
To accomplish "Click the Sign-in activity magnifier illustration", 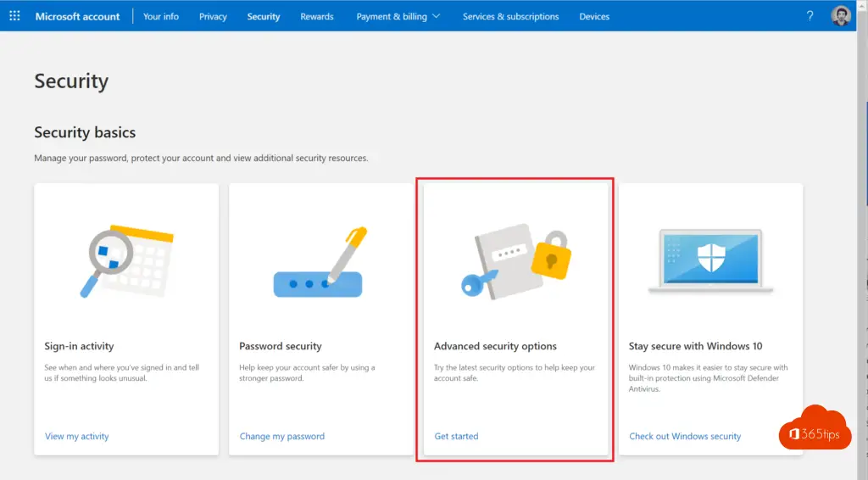I will point(127,261).
